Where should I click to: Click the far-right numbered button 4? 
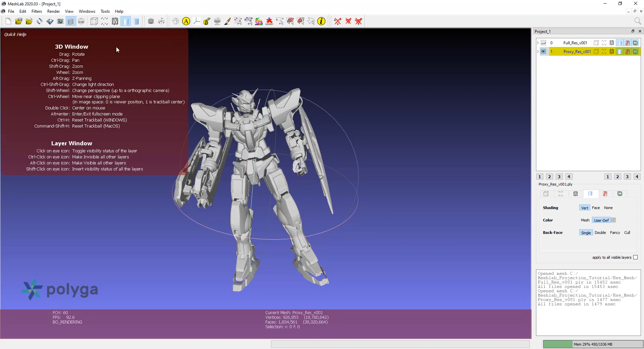637,177
